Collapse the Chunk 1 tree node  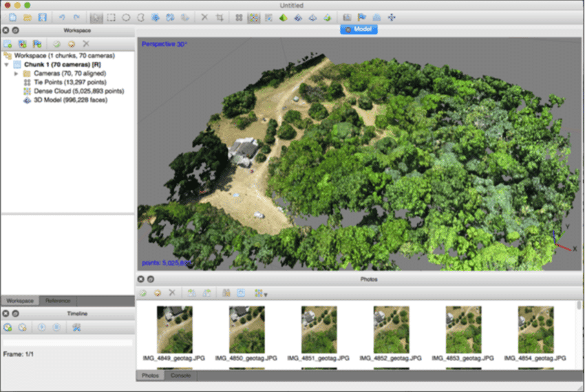click(6, 64)
